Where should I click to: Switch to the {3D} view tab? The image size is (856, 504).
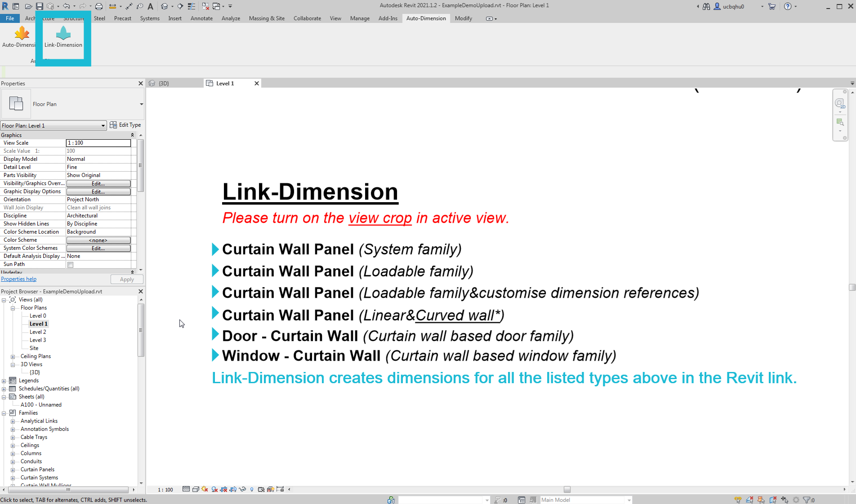click(x=164, y=83)
